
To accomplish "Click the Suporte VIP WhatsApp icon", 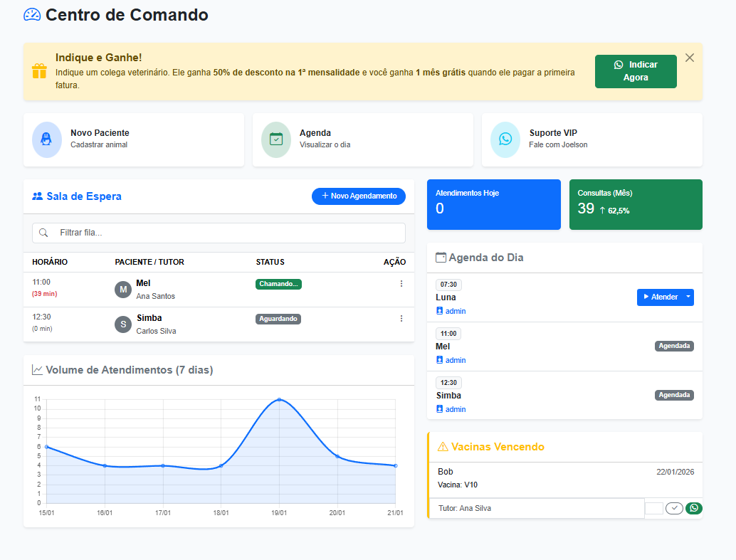I will [505, 139].
